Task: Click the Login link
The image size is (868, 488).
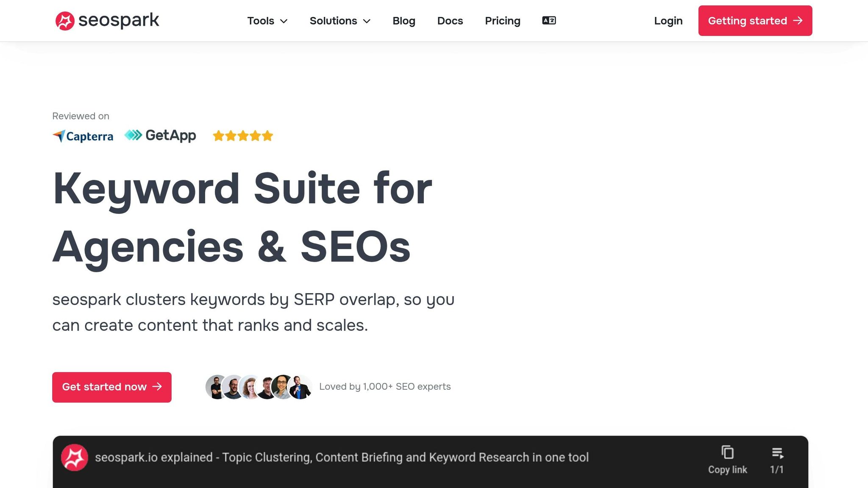Action: pyautogui.click(x=668, y=20)
